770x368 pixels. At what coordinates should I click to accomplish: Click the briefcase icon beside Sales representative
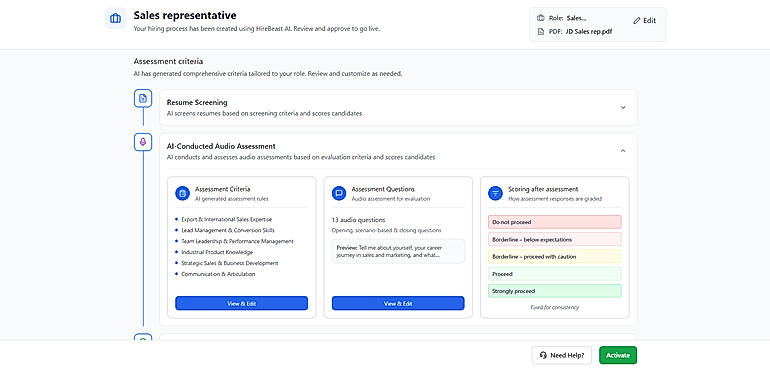point(115,19)
